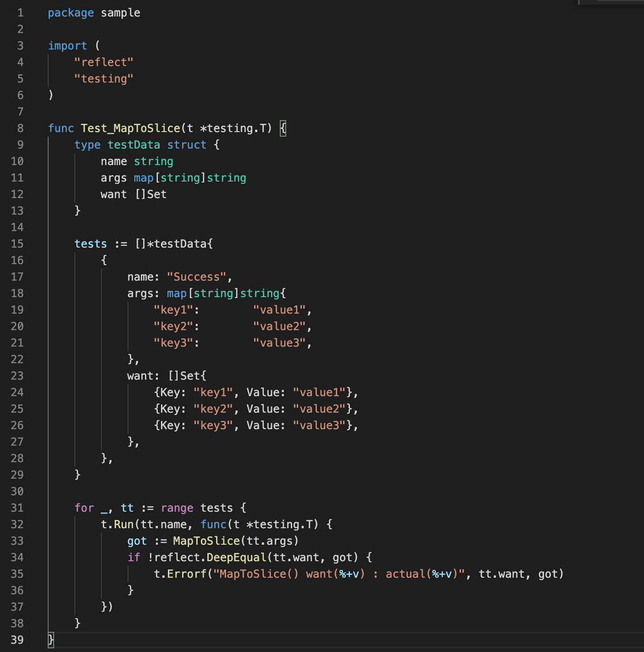644x652 pixels.
Task: Click the 'testData' type name on line 9
Action: (x=133, y=145)
